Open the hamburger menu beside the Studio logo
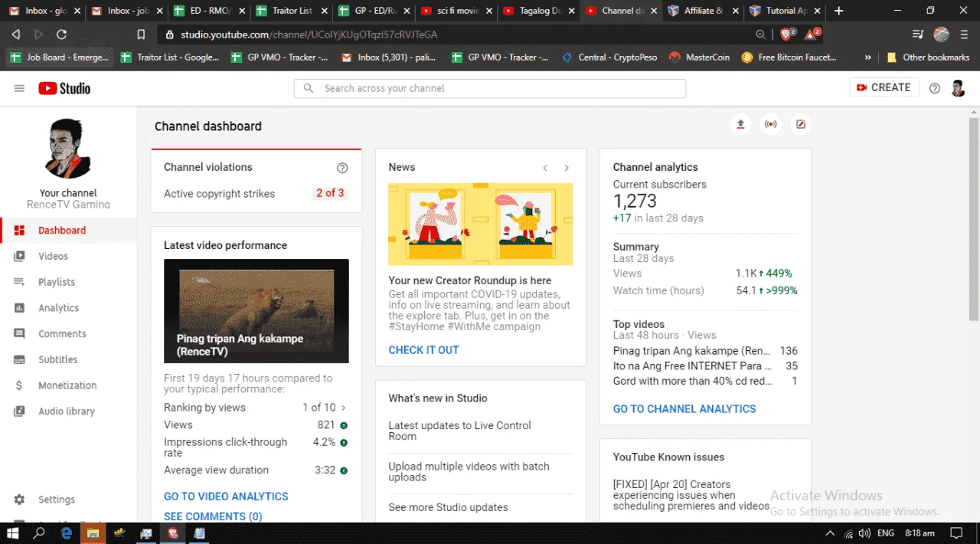 (x=19, y=88)
